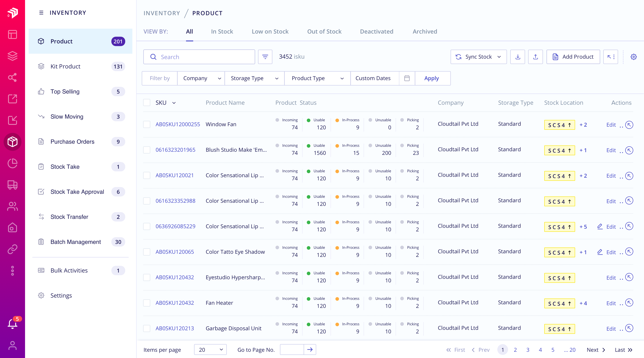644x358 pixels.
Task: Open the notifications bell with 5 alerts
Action: 13,323
